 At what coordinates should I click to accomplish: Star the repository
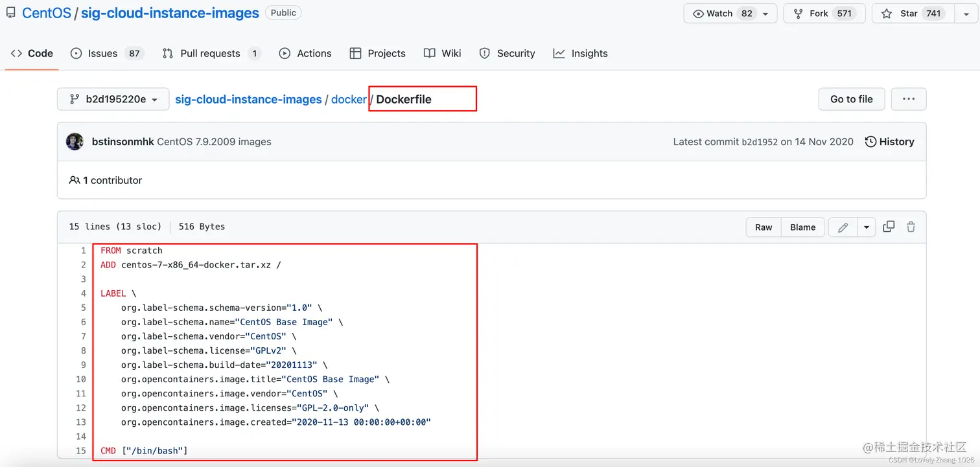point(913,14)
